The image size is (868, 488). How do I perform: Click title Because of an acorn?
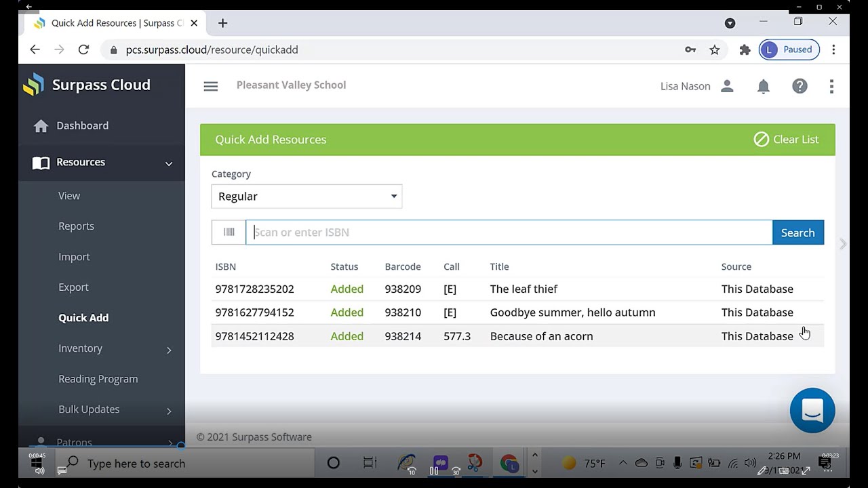[x=541, y=336]
